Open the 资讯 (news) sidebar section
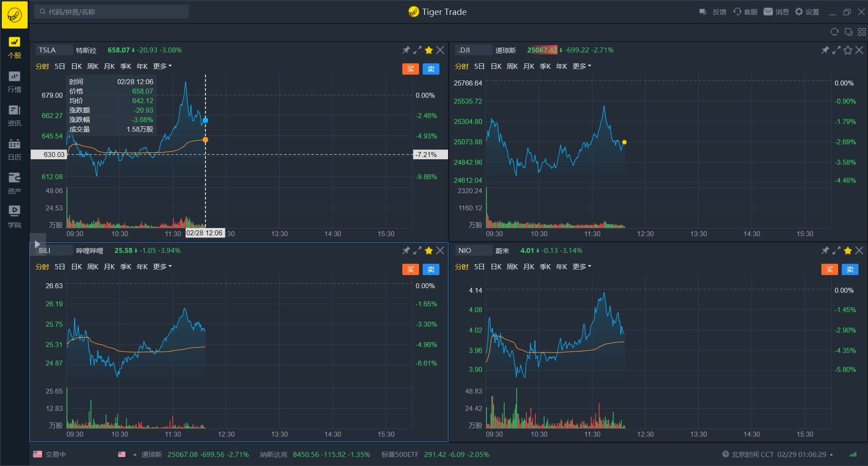 14,116
